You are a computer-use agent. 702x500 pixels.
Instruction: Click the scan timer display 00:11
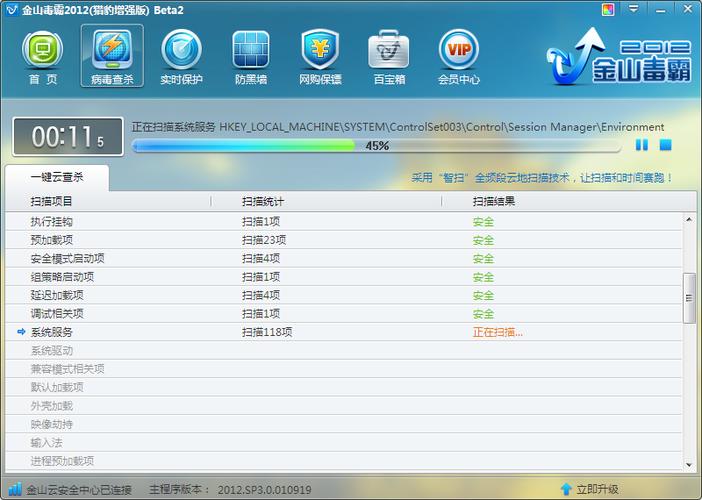coord(68,137)
